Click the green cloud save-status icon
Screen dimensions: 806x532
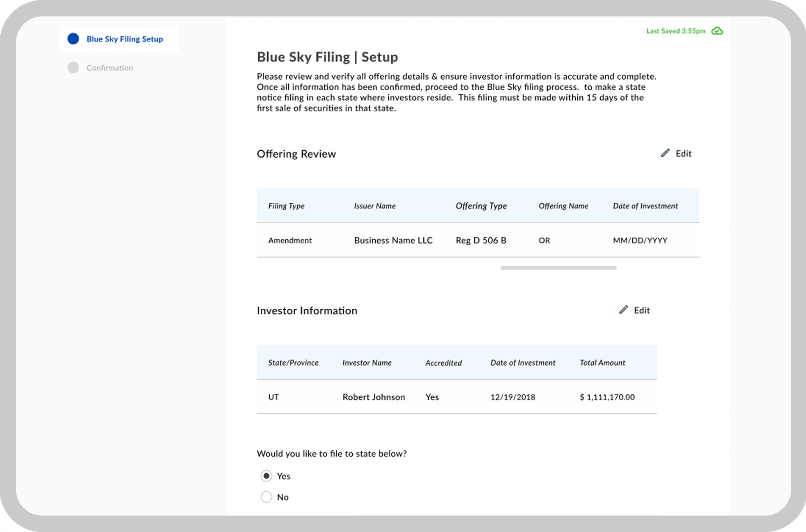tap(717, 31)
